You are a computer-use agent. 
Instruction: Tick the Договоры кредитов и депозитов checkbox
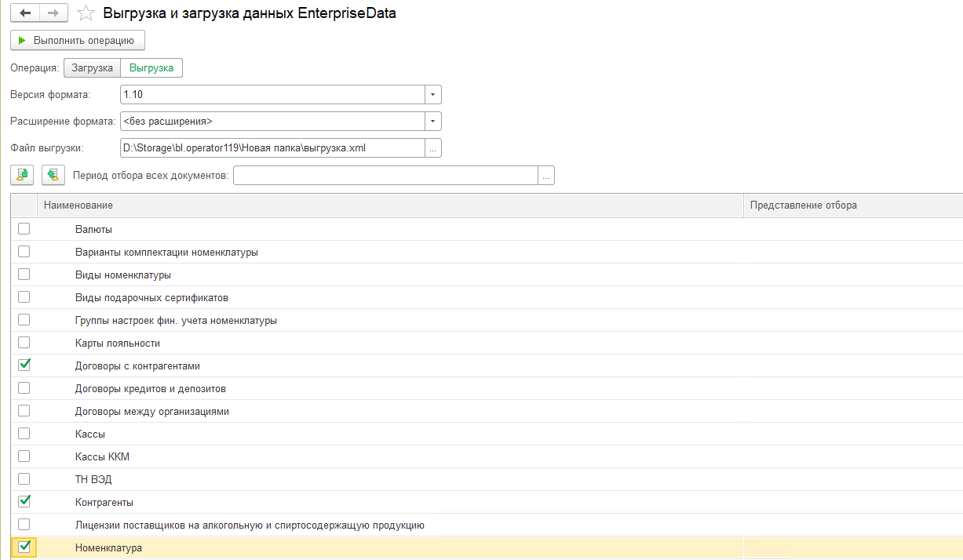[24, 387]
